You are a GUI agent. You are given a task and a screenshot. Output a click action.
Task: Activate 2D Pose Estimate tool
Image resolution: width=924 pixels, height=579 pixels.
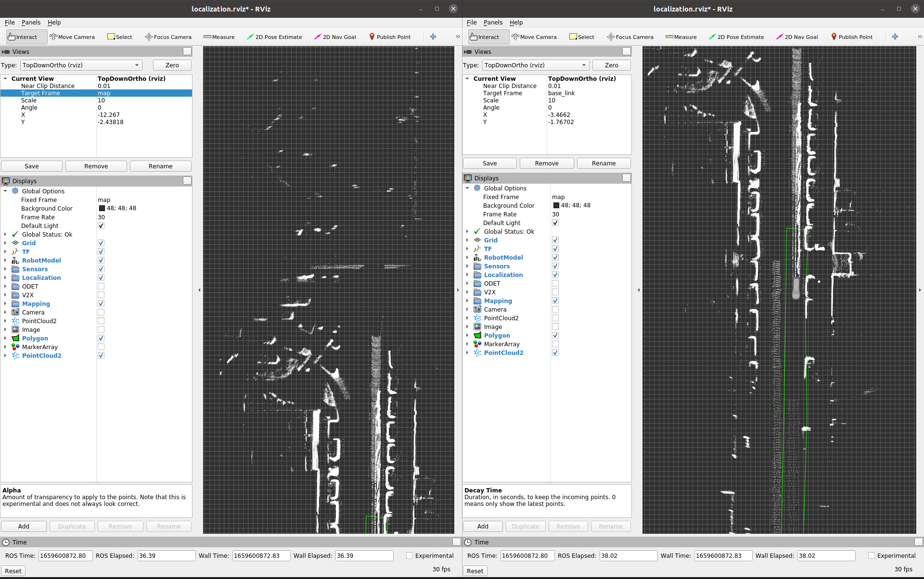click(274, 37)
